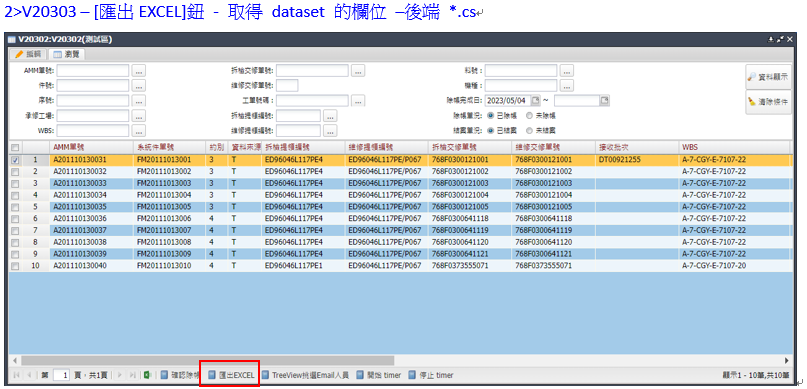The height and width of the screenshot is (389, 807).
Task: Open lookup button beside AMM單號 field
Action: (138, 70)
